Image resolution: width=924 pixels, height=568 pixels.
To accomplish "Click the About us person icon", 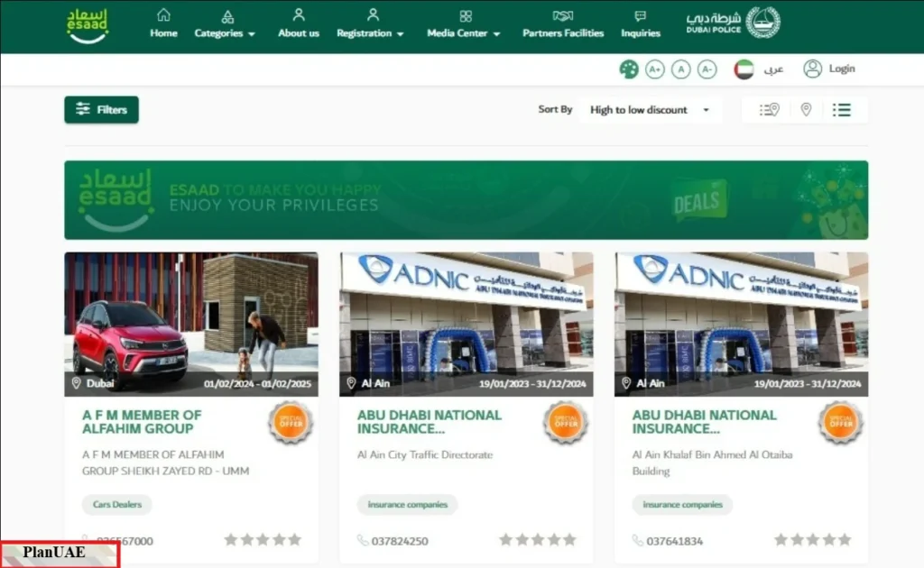I will click(x=298, y=14).
